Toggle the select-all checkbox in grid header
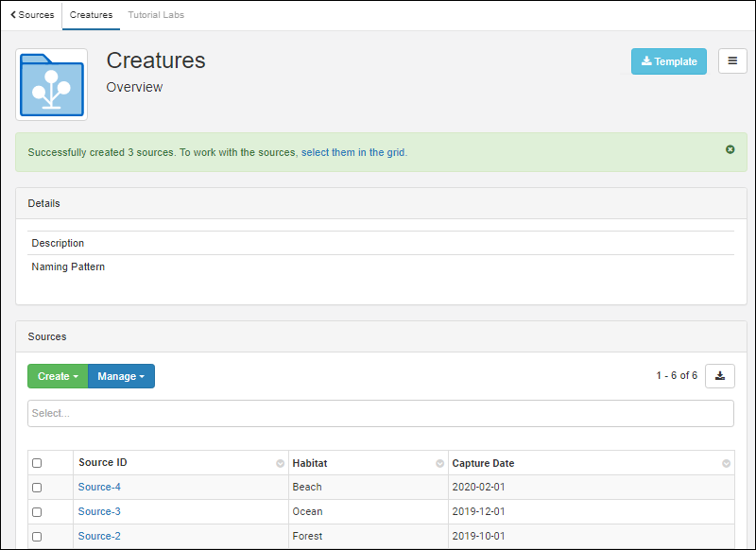Viewport: 756px width, 550px height. coord(37,463)
